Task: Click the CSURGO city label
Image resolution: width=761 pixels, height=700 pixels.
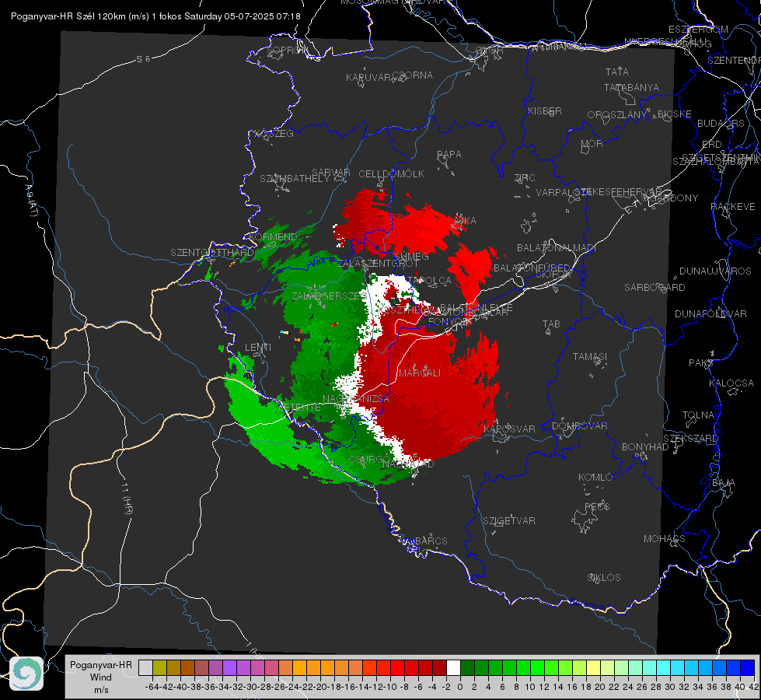Action: tap(370, 460)
